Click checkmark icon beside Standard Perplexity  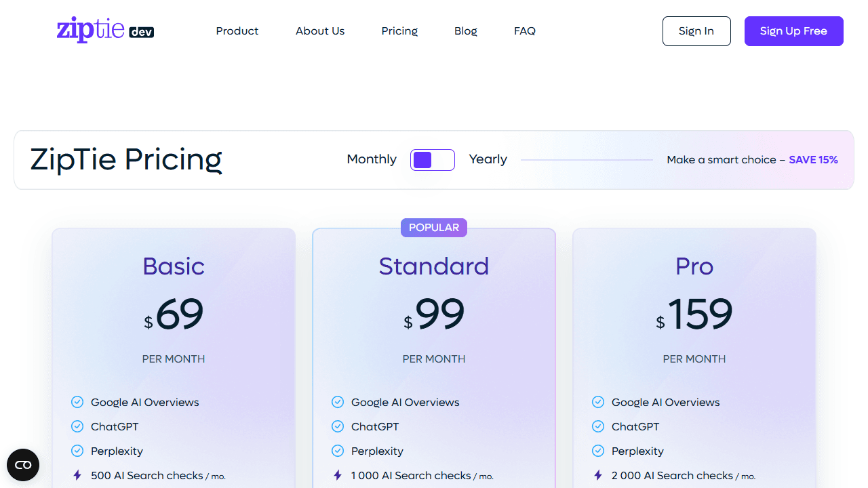338,451
